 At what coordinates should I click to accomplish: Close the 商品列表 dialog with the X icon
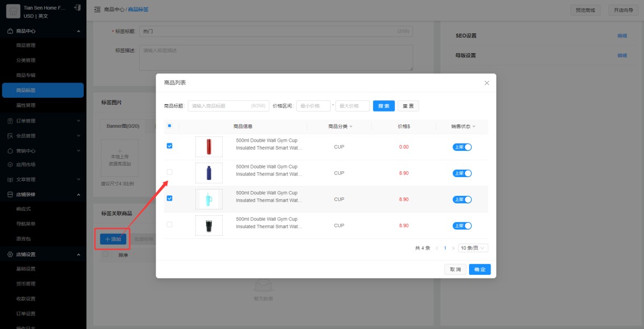click(x=487, y=83)
